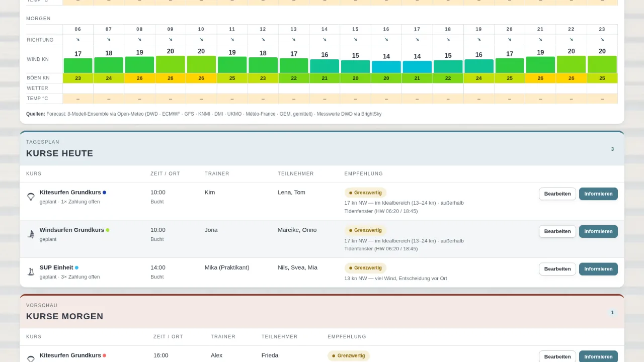Open Bearbeiten for Windsurfen Grundkurs
This screenshot has height=362, width=644.
point(557,231)
